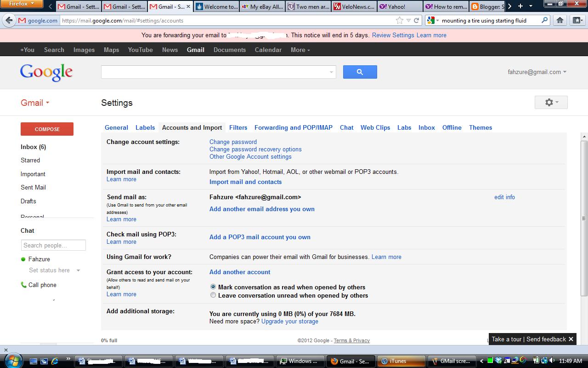Switch to the My eBay browser tab

[x=262, y=6]
